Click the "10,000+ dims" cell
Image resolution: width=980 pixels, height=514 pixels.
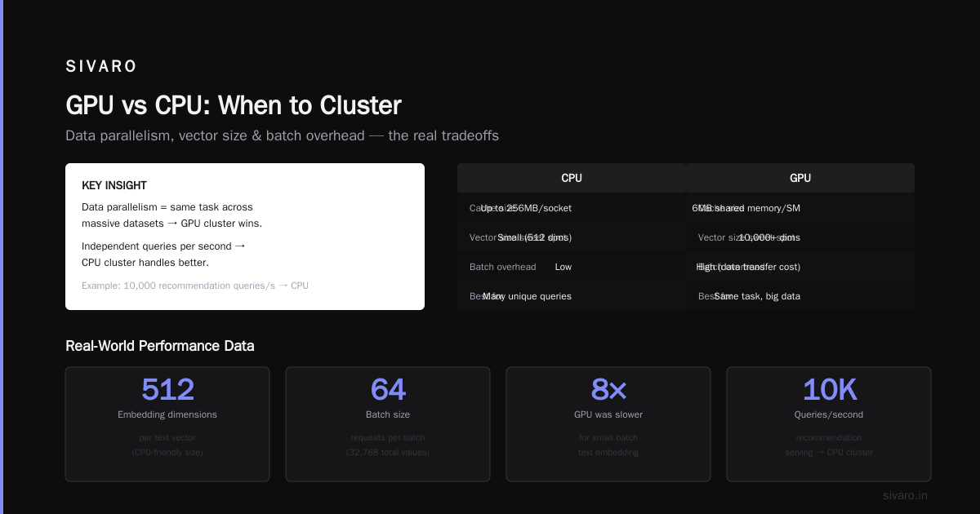pyautogui.click(x=769, y=237)
